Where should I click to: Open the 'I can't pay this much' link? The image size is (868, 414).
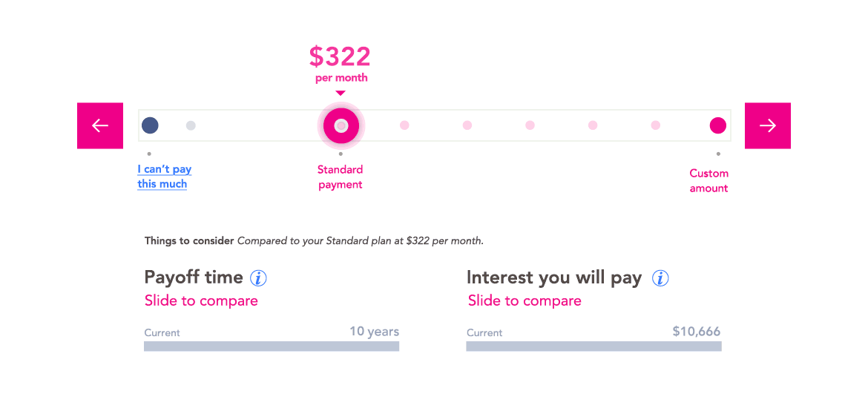click(x=165, y=177)
